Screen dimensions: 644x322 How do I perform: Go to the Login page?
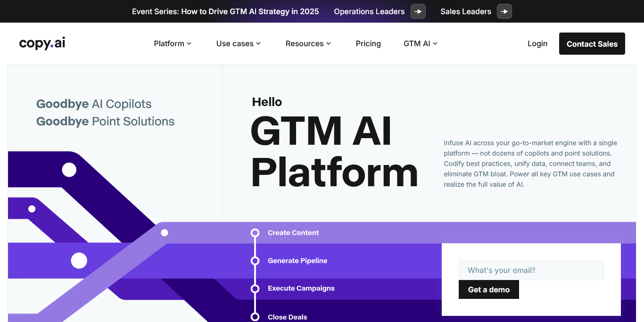click(537, 43)
